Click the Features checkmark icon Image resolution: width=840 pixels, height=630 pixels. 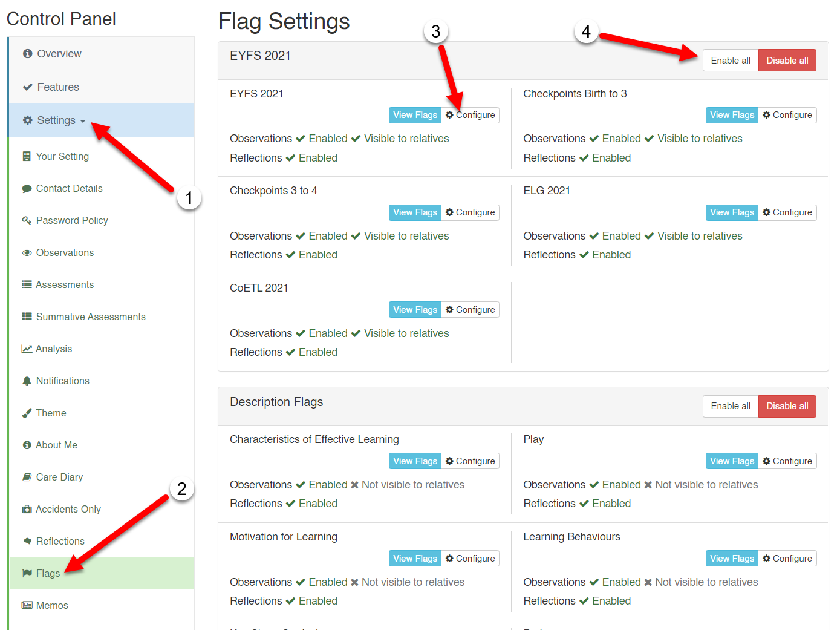[27, 87]
